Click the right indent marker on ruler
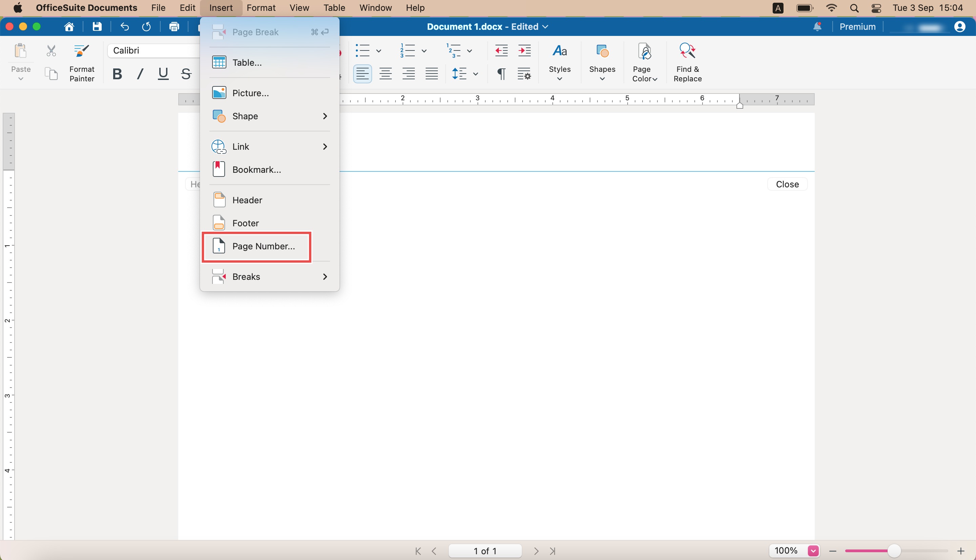976x560 pixels. [x=739, y=106]
